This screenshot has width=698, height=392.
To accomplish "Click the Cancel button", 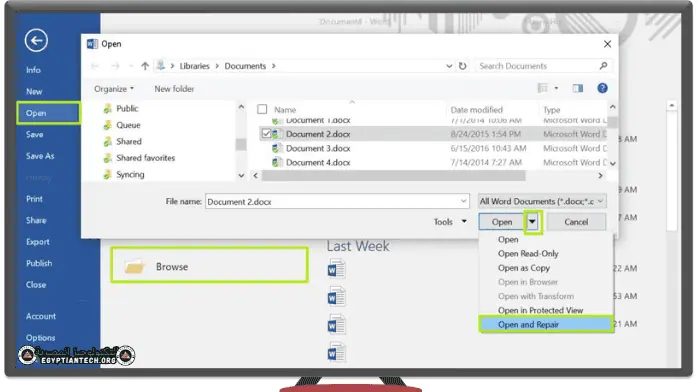I will [x=576, y=222].
